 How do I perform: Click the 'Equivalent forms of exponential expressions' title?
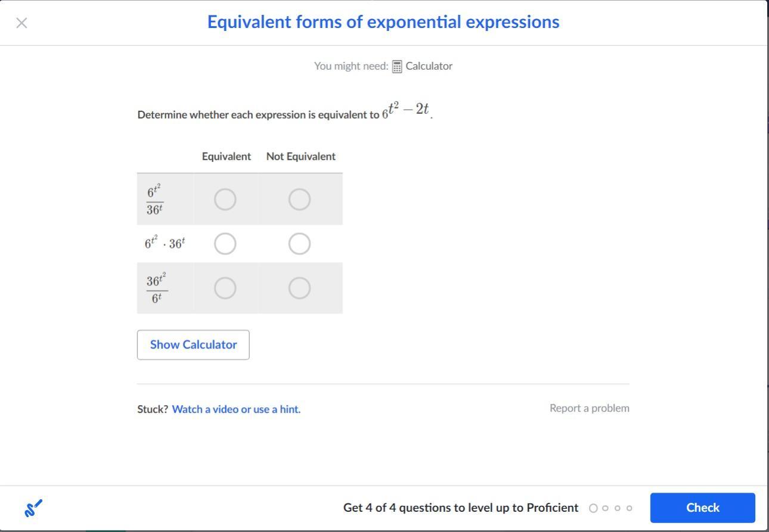pyautogui.click(x=383, y=22)
